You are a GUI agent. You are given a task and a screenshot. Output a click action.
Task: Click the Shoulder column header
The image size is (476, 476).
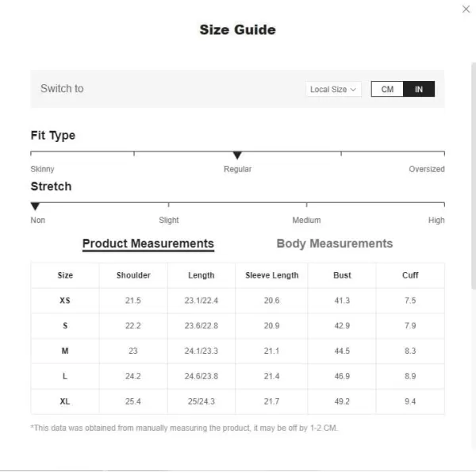coord(133,275)
